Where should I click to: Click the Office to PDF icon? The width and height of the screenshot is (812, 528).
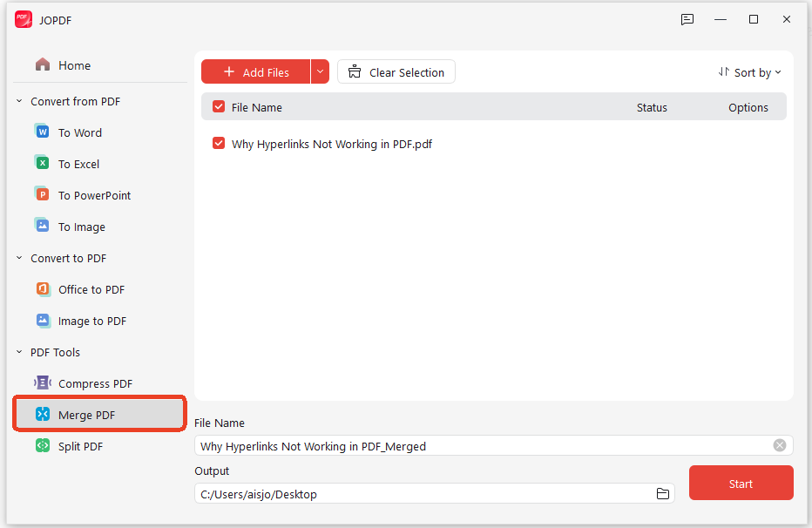click(x=43, y=289)
